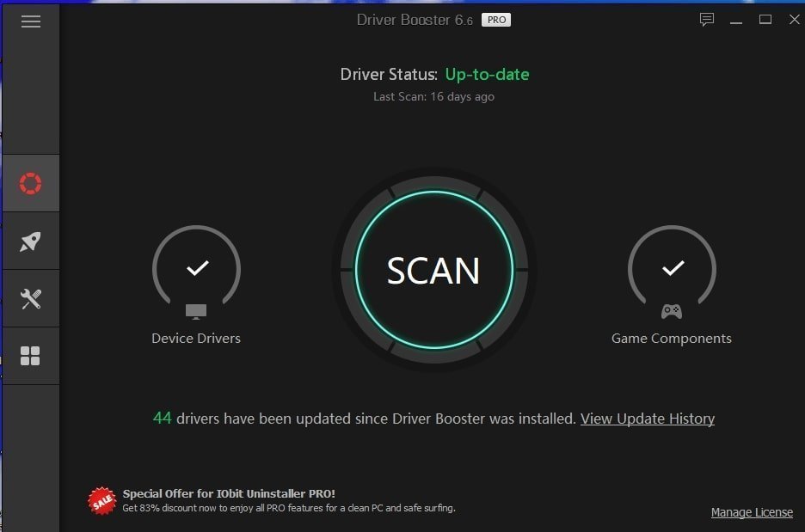This screenshot has width=805, height=532.
Task: Select the lifebuoy scan icon in sidebar
Action: coord(30,183)
